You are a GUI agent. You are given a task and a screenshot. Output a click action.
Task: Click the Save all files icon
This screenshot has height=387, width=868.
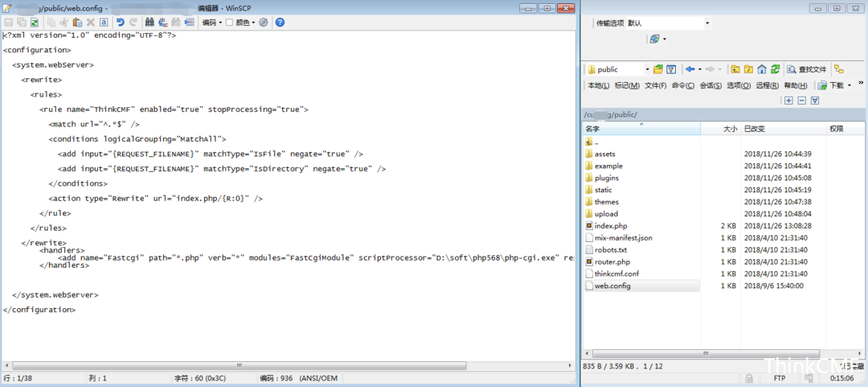(x=22, y=23)
